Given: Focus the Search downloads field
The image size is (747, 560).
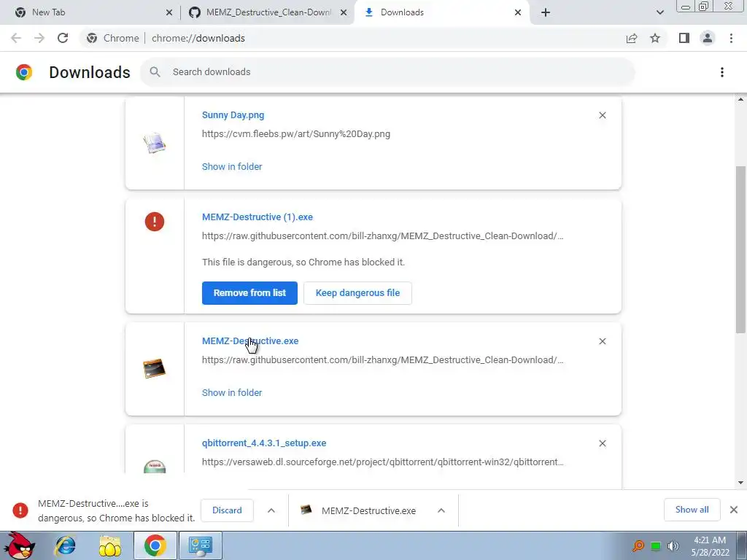Looking at the screenshot, I should tap(387, 72).
